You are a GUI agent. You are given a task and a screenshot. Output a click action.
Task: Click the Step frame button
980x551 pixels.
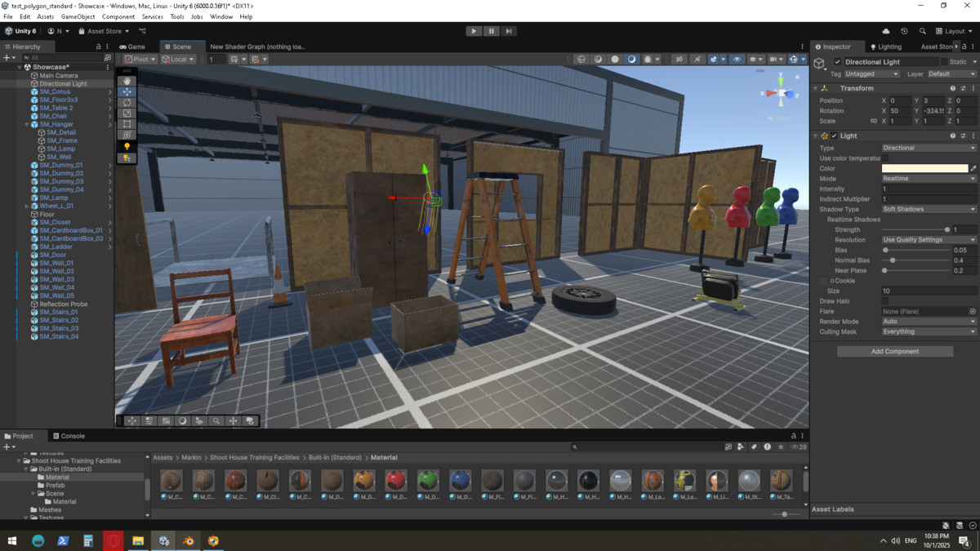pos(509,31)
